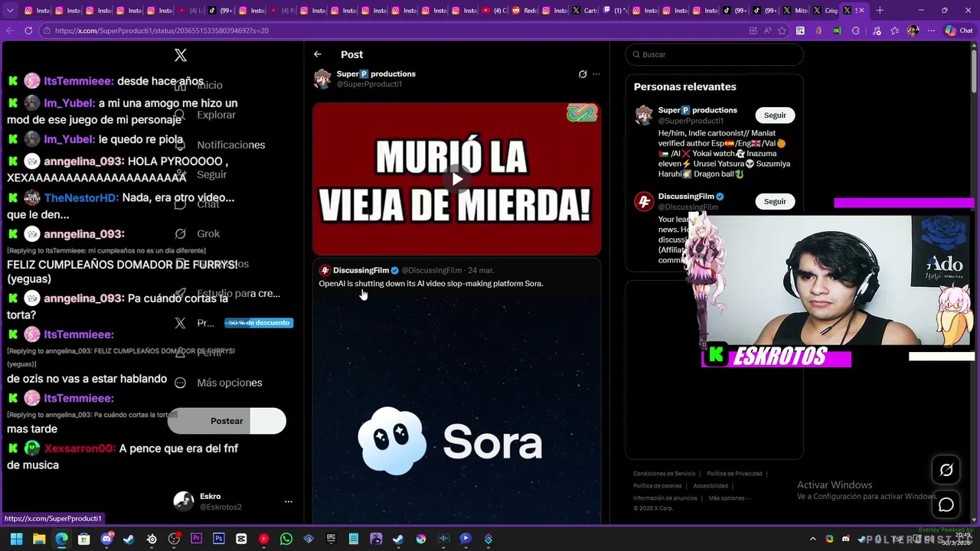Expand the Más opciones footer menu

(728, 498)
